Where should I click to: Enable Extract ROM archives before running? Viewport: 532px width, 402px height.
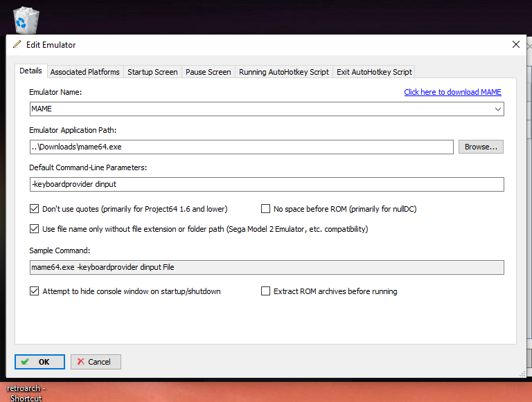tap(266, 291)
